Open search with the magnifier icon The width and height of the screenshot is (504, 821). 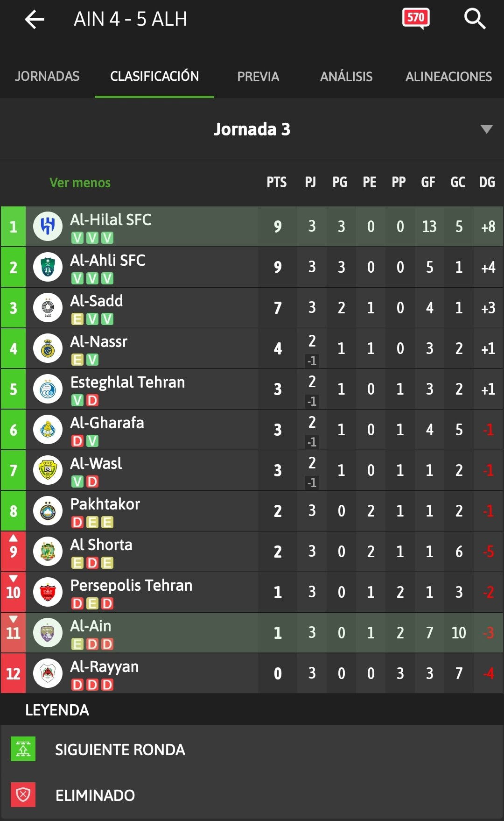475,19
